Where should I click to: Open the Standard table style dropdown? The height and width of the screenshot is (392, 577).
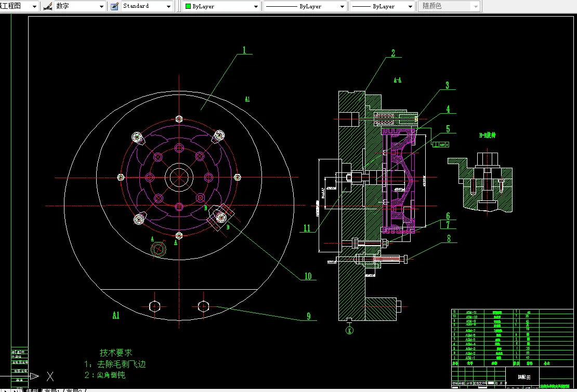[x=147, y=6]
